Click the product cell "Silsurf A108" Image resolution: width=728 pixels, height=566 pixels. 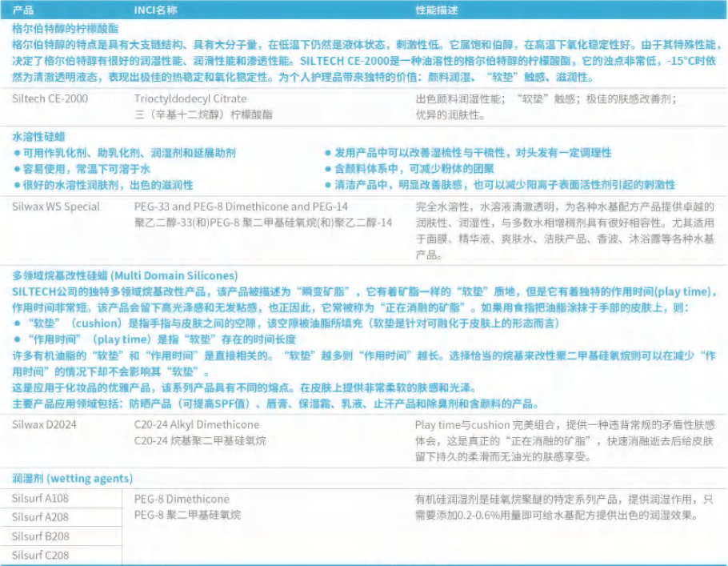(x=40, y=499)
